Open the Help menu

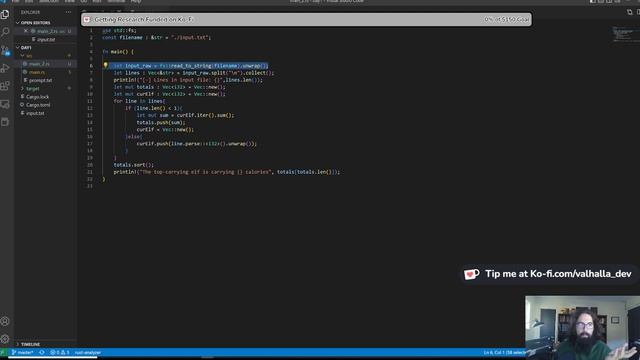click(136, 2)
